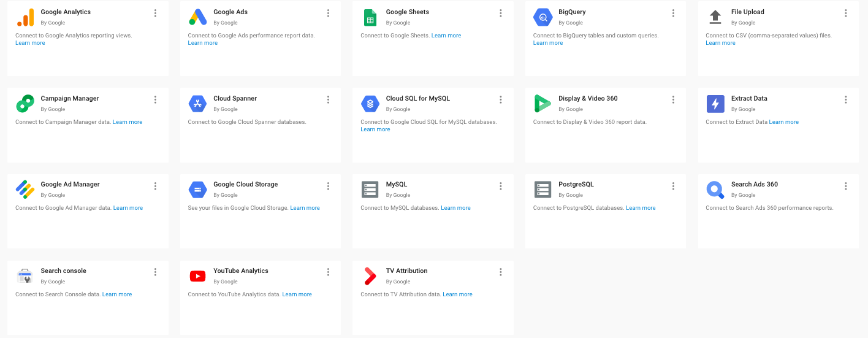Open the Google Ads card's three-dot menu

(329, 13)
